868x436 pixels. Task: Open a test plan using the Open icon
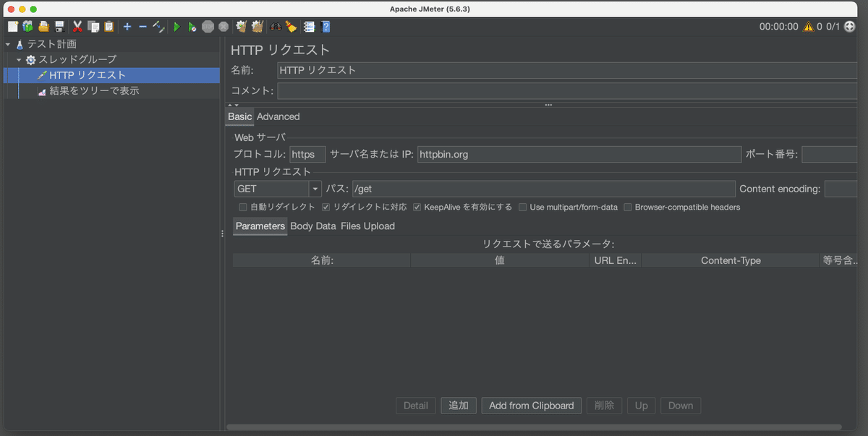point(43,26)
